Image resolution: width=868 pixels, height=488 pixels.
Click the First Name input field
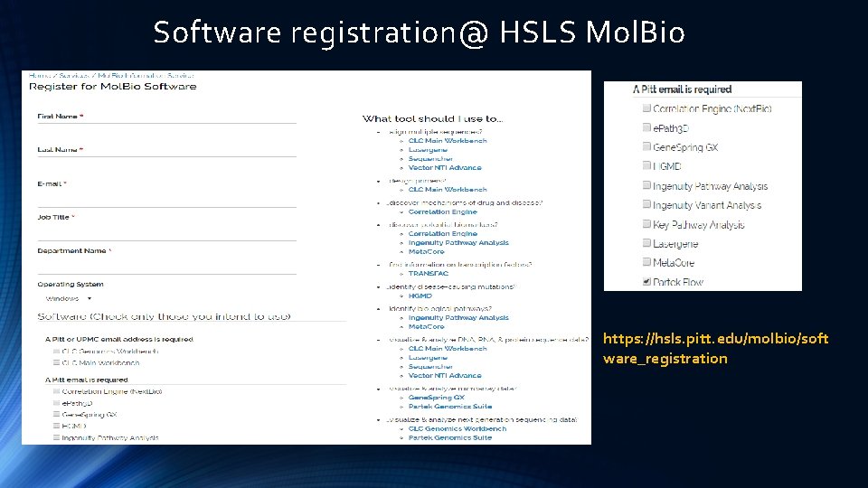click(x=166, y=117)
